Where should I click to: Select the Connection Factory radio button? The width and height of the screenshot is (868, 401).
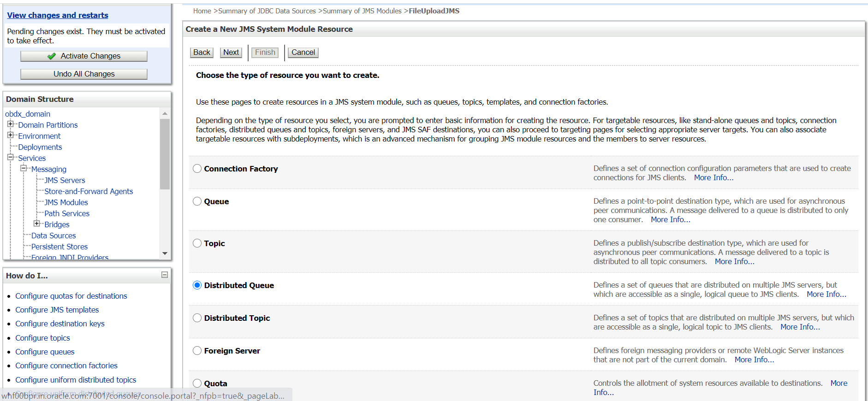pyautogui.click(x=197, y=169)
